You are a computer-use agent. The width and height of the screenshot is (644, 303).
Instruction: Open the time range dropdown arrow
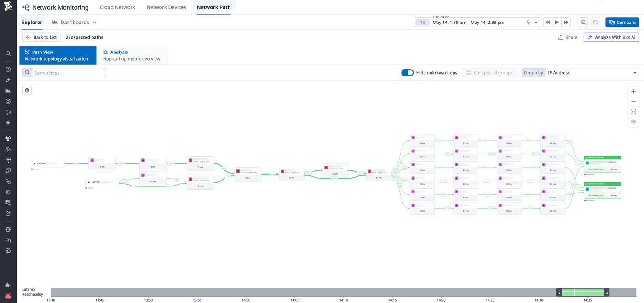[536, 22]
